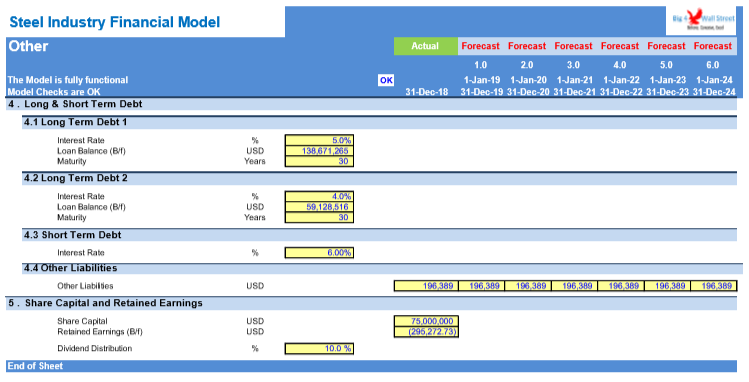Screen dimensions: 749x382
Task: Click the OK model check indicator
Action: (386, 80)
